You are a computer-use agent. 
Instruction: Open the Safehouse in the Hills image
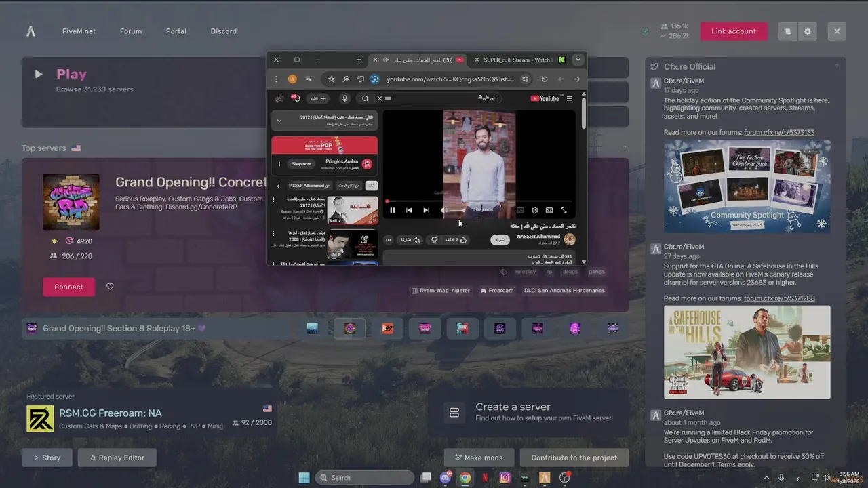point(747,352)
